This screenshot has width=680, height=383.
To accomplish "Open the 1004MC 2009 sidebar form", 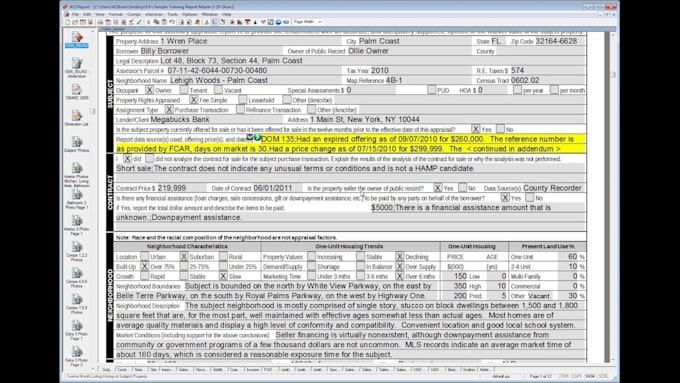I will (77, 92).
